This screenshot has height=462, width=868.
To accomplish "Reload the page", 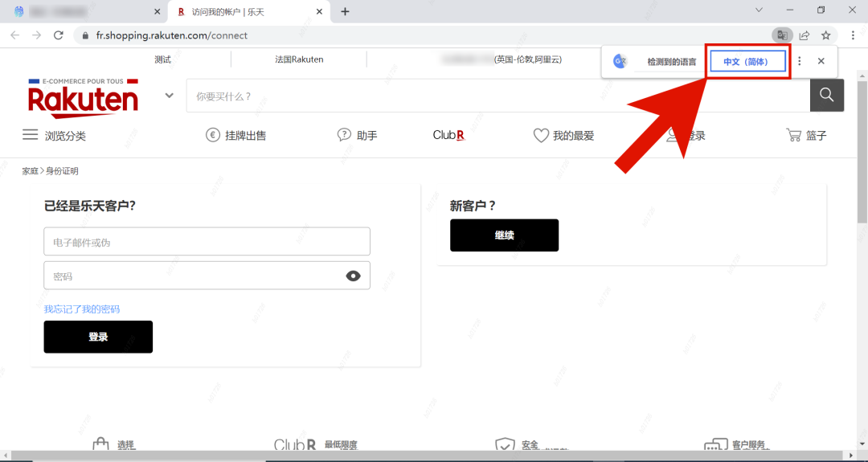I will tap(58, 35).
